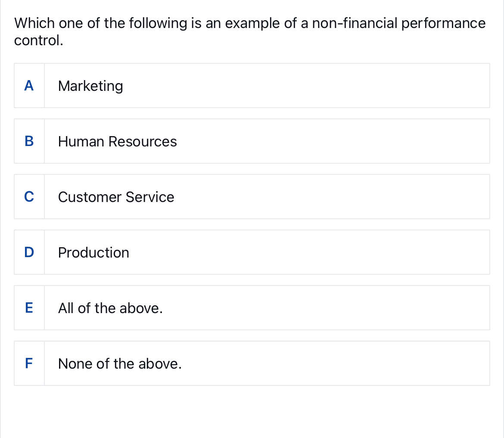Click the blue letter E label
The width and height of the screenshot is (504, 438).
point(28,308)
